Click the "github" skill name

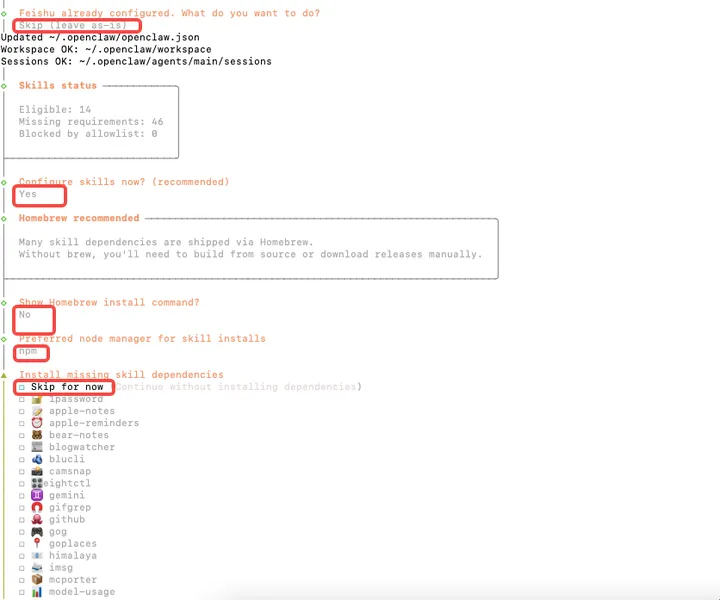67,520
